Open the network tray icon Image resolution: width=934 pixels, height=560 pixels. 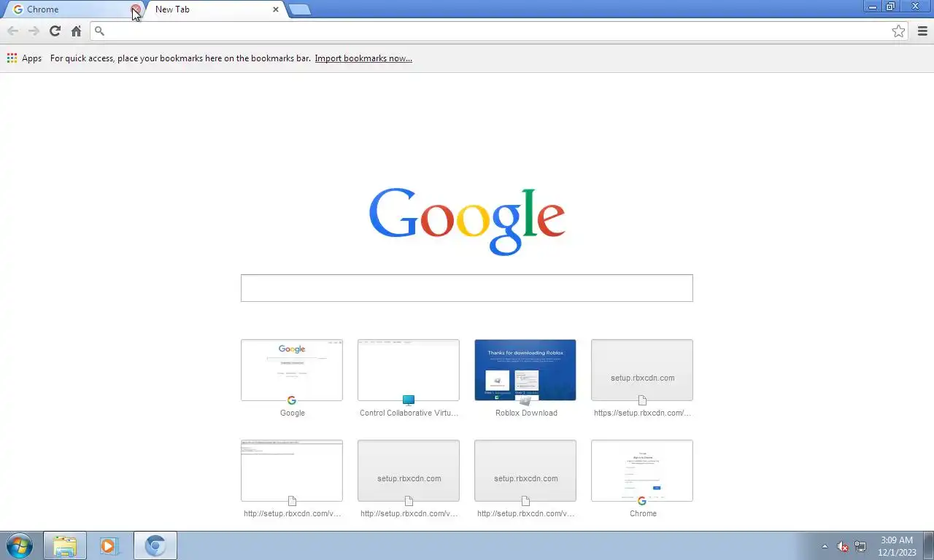860,546
